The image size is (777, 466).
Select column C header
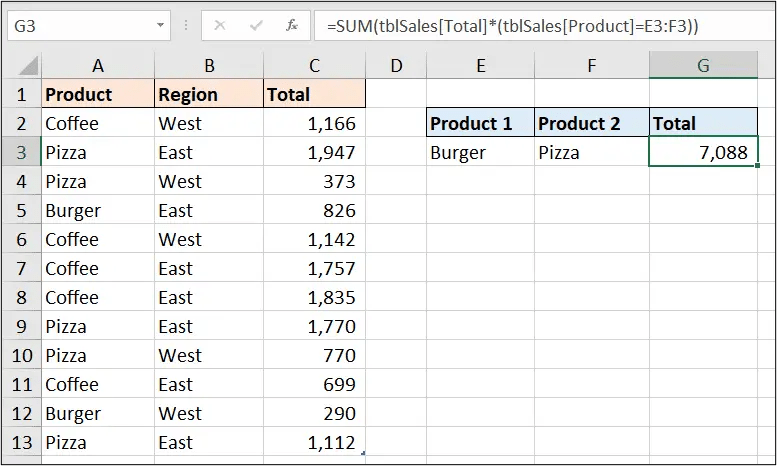[314, 66]
